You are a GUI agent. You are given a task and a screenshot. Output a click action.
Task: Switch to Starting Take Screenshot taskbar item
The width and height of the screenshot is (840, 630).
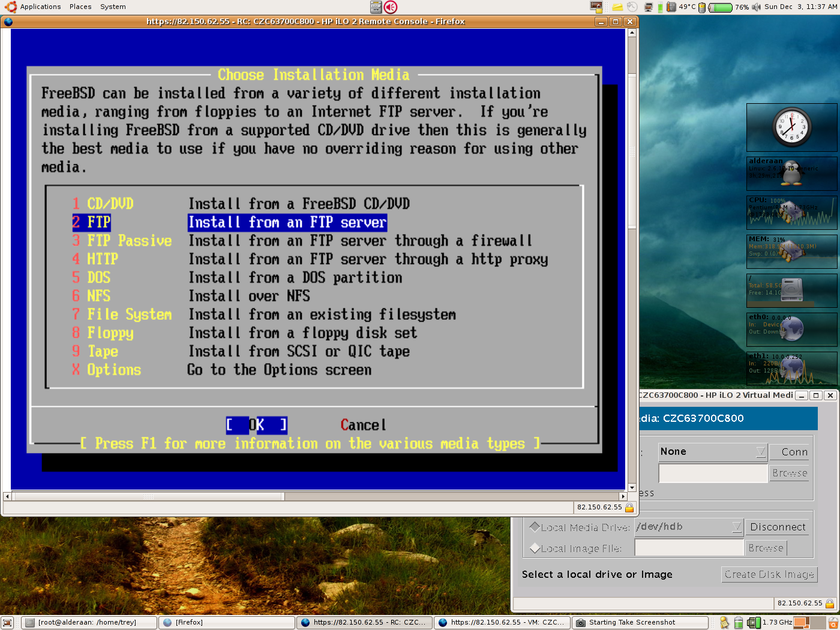(640, 623)
